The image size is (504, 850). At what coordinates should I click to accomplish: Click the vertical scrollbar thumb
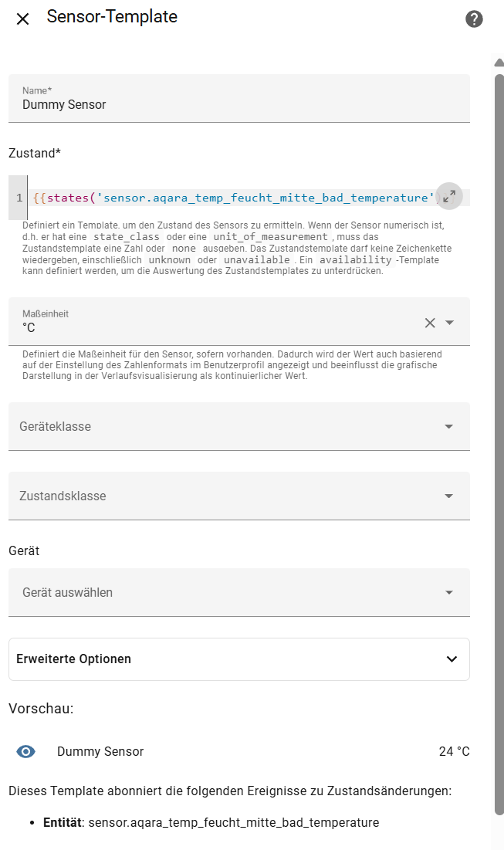click(x=499, y=440)
